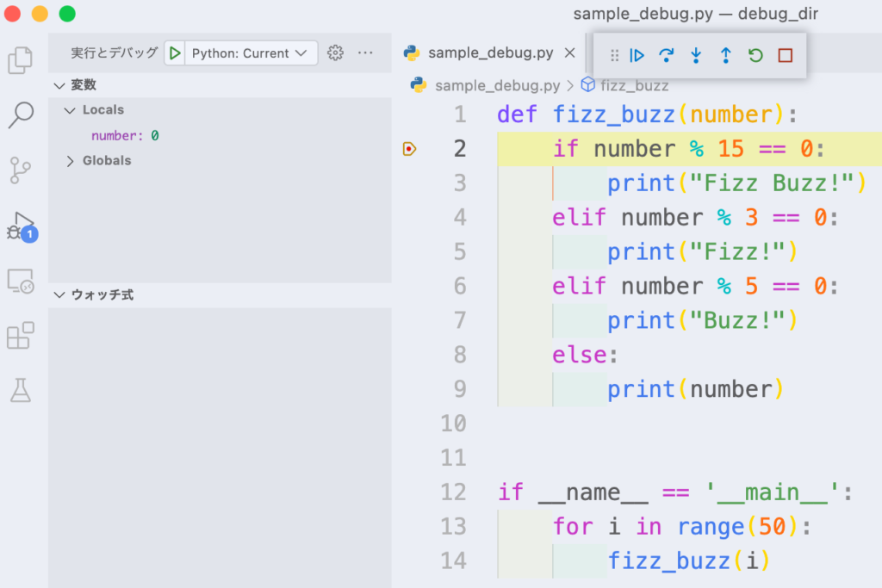Select the Step Into debug icon

tap(695, 54)
